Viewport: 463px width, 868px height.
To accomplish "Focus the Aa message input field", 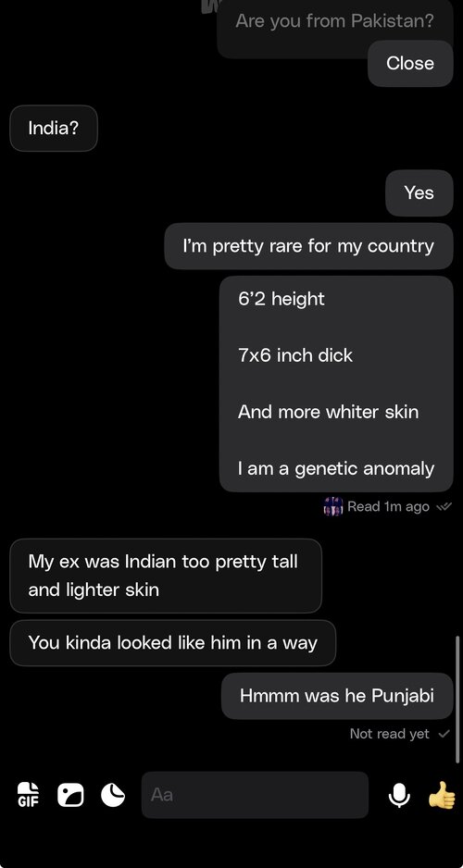I will [255, 795].
